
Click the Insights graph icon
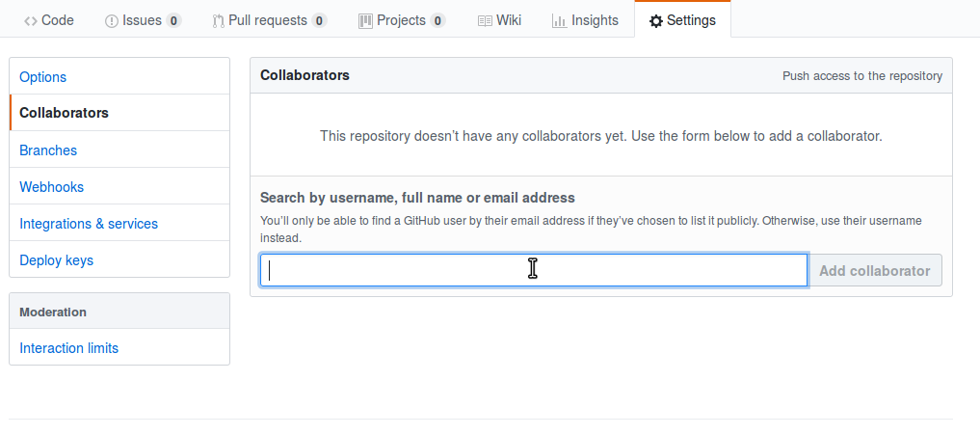559,21
